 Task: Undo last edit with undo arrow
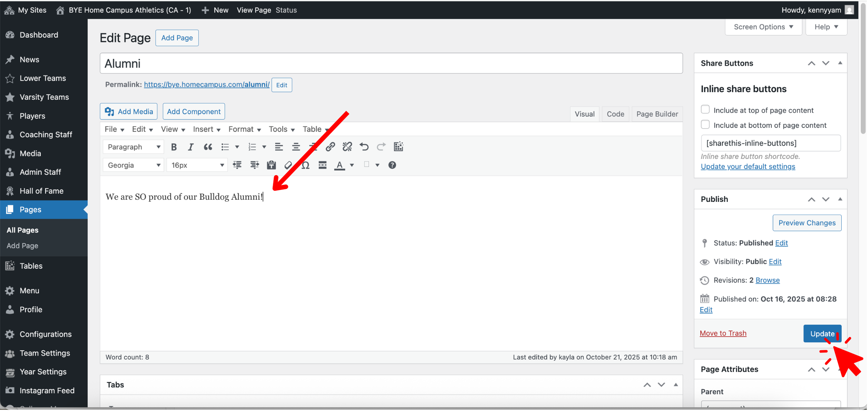pyautogui.click(x=364, y=147)
